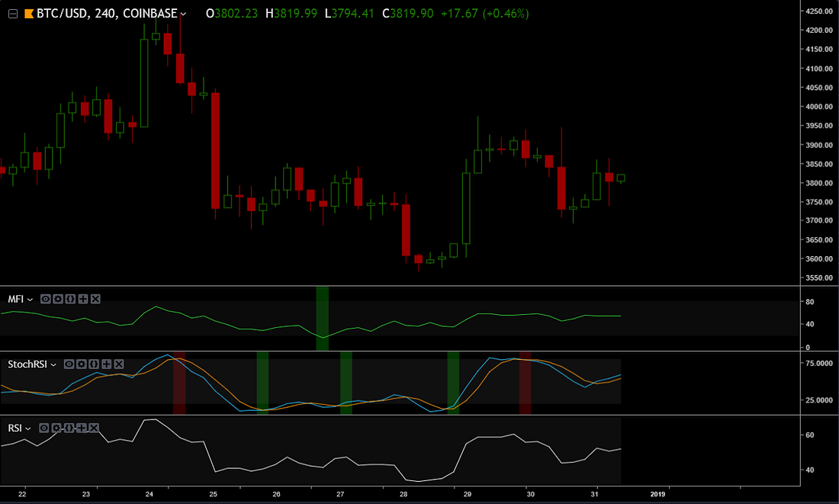Viewport: 839px width, 504px height.
Task: Toggle StochRSI indicator visibility eye
Action: click(69, 364)
